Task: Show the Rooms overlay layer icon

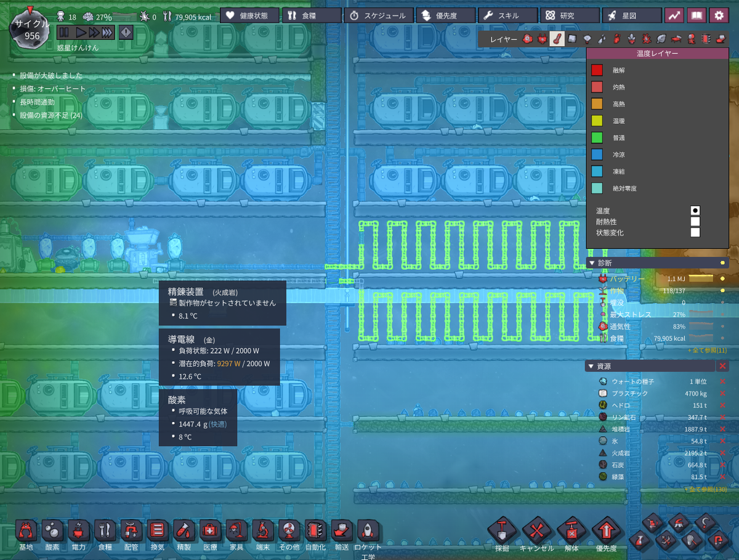Action: pos(676,39)
